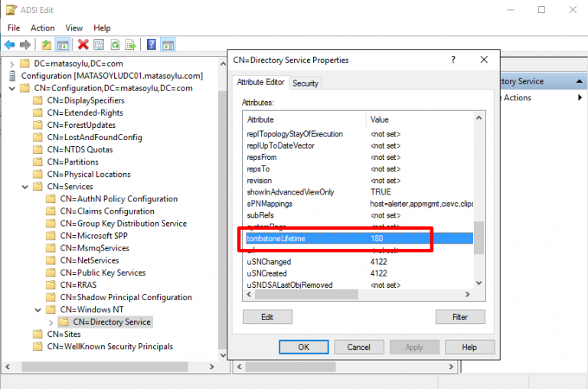Collapse the CN=Windows NT node
Viewport: 588px width, 389px height.
pyautogui.click(x=38, y=310)
